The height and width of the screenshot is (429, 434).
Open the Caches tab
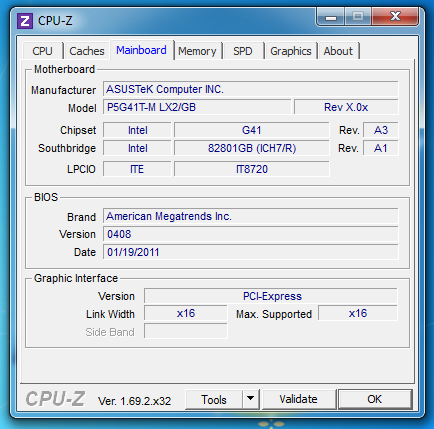click(87, 51)
